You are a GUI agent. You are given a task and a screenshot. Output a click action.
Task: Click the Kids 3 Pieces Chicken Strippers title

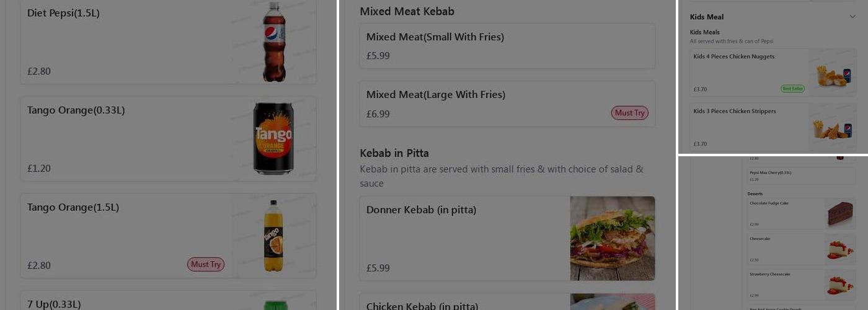click(734, 112)
